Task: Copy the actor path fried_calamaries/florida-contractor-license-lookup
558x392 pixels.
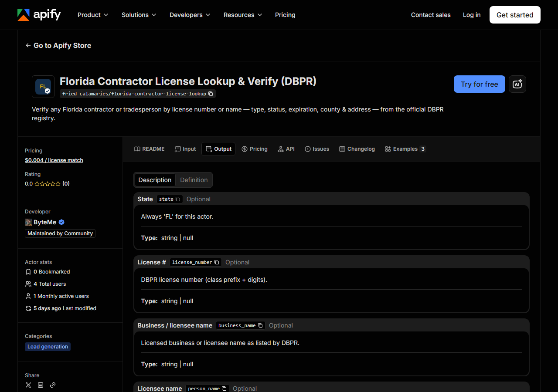Action: pyautogui.click(x=211, y=94)
